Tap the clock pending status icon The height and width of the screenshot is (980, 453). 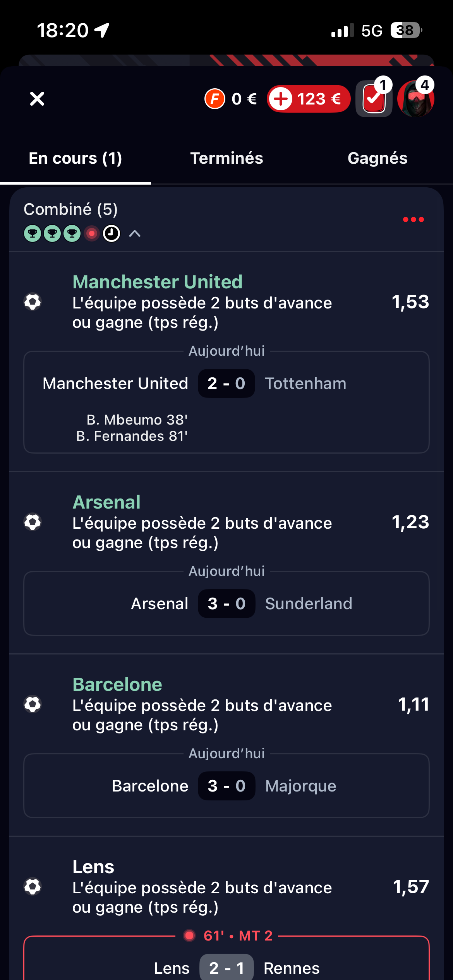point(112,233)
